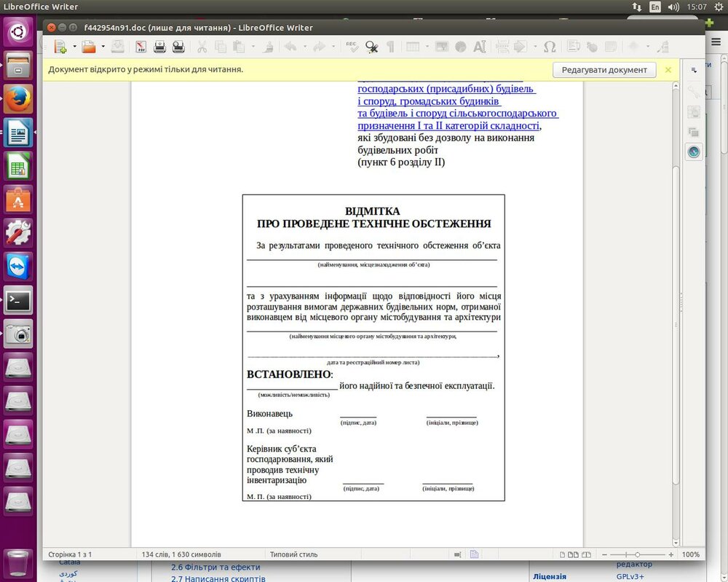Expand the Open recent files dropdown arrow
The height and width of the screenshot is (582, 728).
[103, 47]
